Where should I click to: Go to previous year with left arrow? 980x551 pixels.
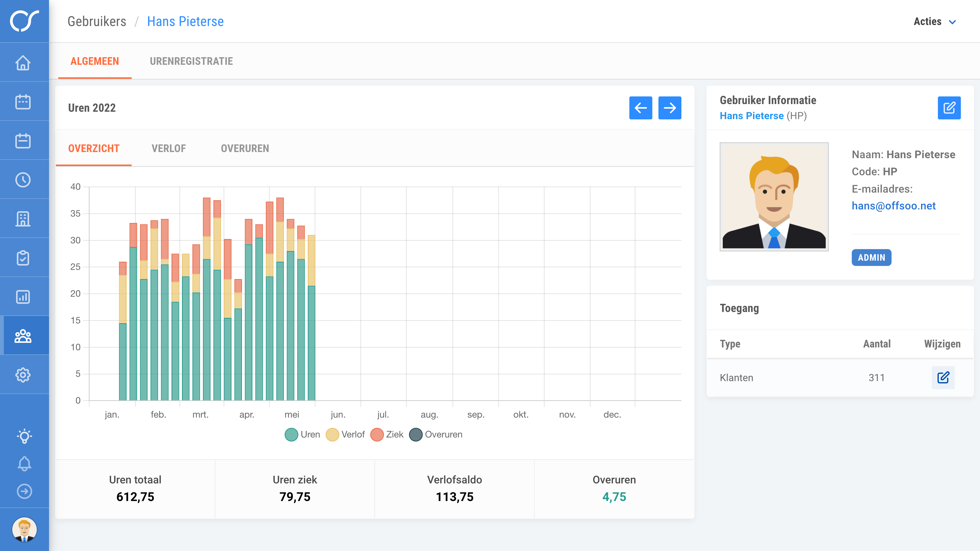pos(640,108)
